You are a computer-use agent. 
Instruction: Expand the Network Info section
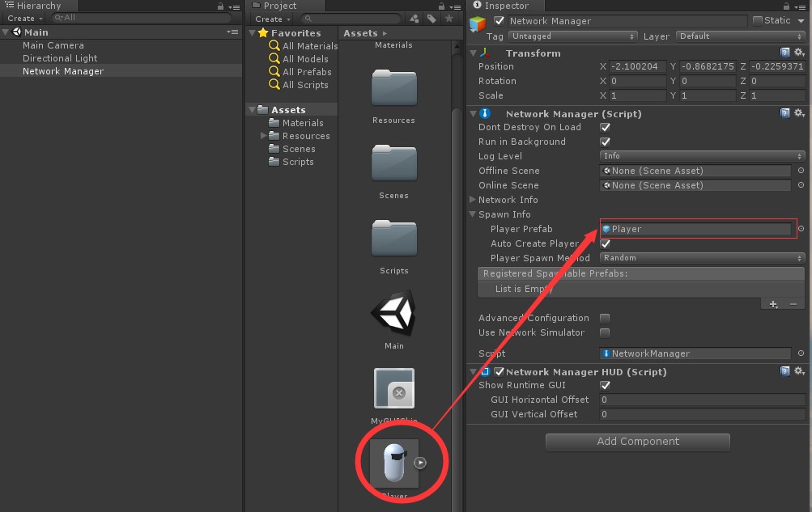473,200
